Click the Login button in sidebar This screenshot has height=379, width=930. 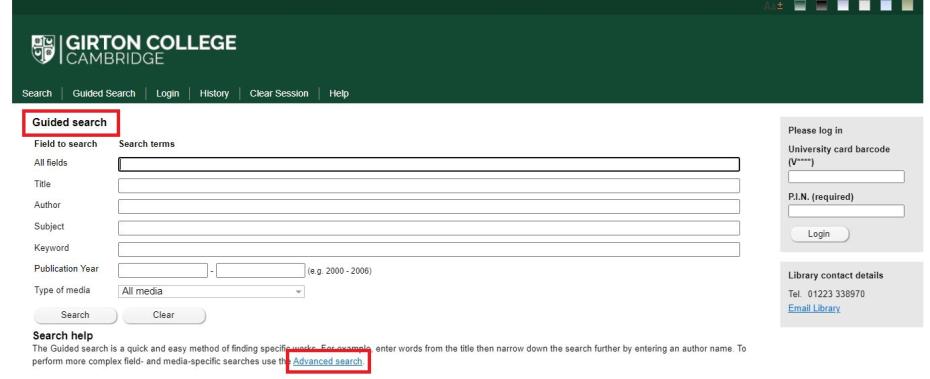[819, 234]
